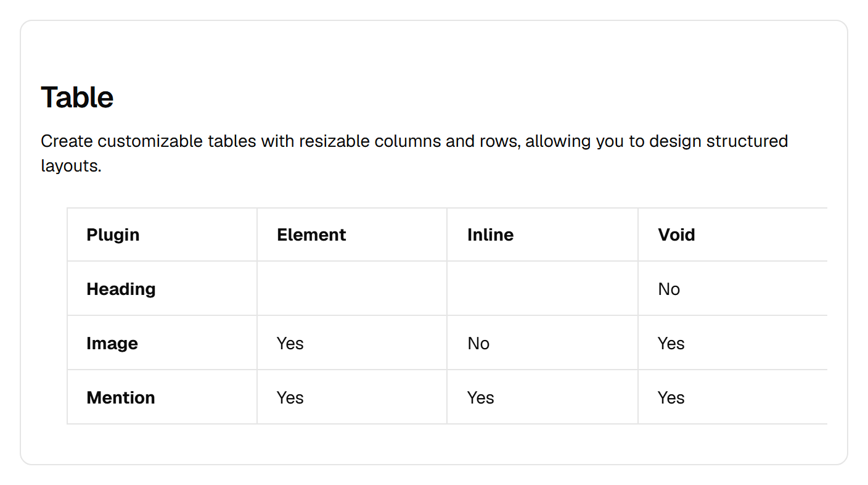The width and height of the screenshot is (868, 485).
Task: Click the Inline "Yes" cell in Mention row
Action: tap(542, 397)
